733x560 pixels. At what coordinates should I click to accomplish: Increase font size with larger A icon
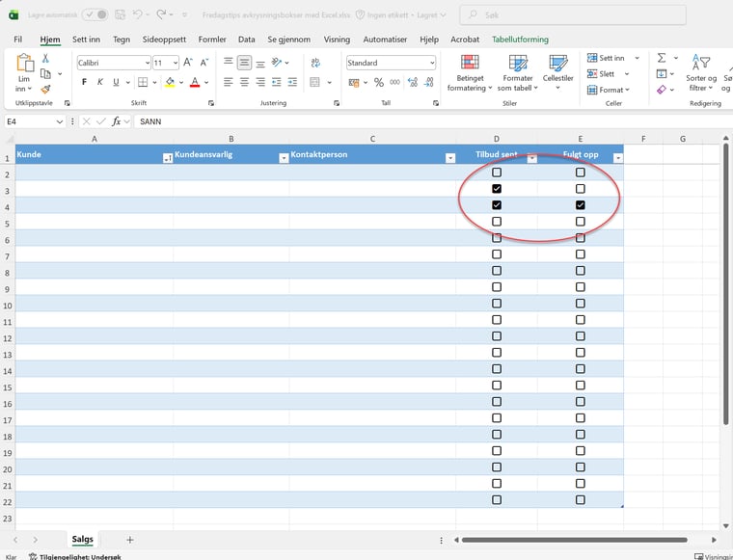pyautogui.click(x=188, y=62)
